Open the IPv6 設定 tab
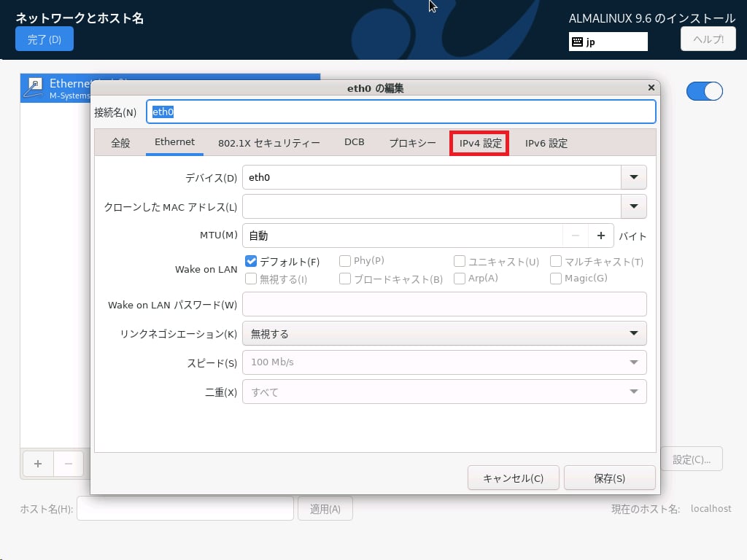 [x=546, y=143]
